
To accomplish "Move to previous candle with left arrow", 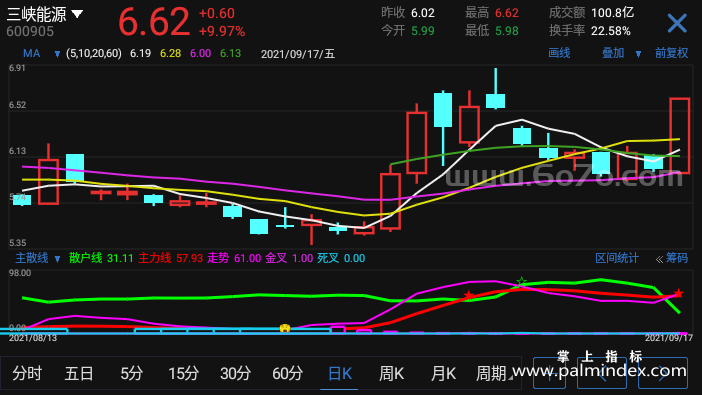I will 602,373.
